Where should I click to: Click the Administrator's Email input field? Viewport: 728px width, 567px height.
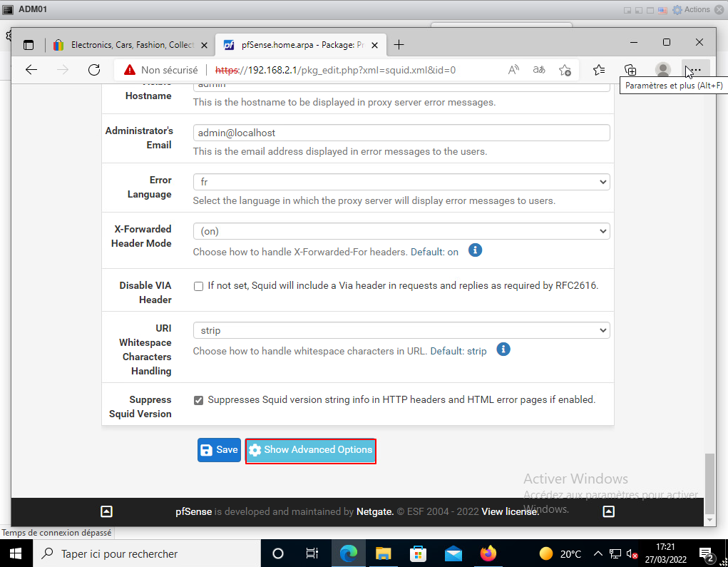tap(401, 133)
